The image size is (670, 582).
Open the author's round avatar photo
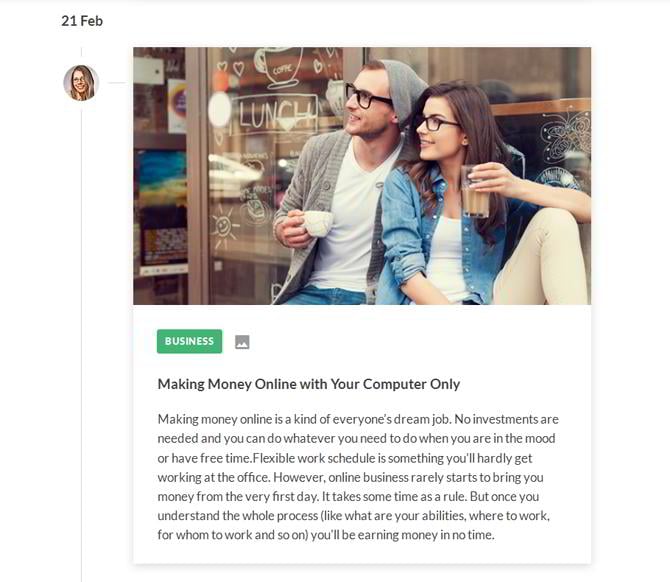click(x=81, y=83)
